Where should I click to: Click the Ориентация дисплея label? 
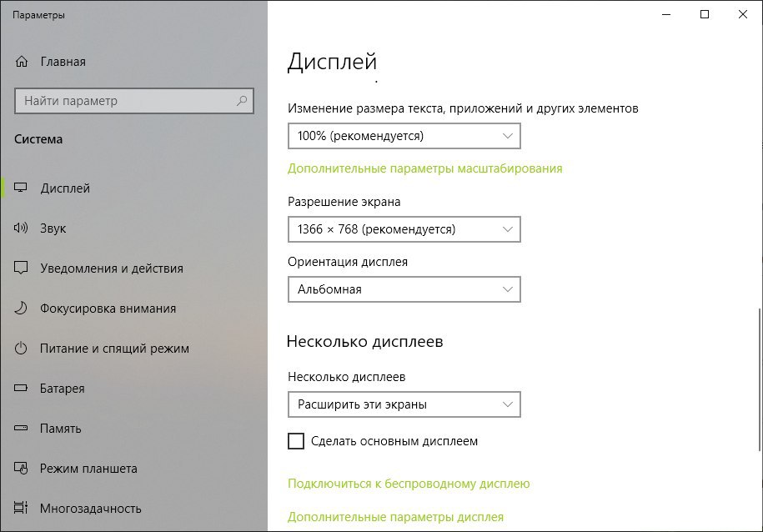pos(348,262)
